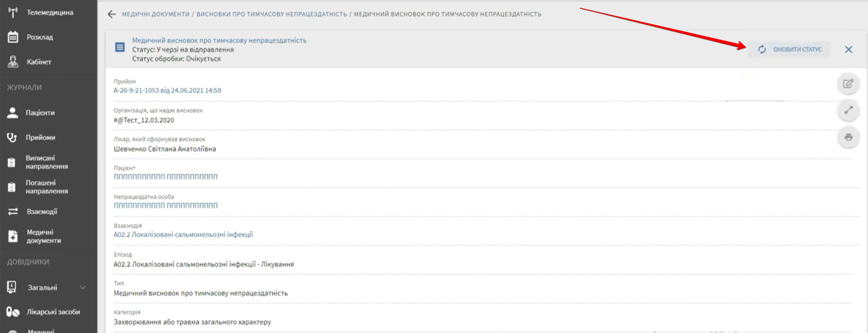Open interaction link A02.2 Локалізовані сальмонельозні інфекції

coord(183,235)
